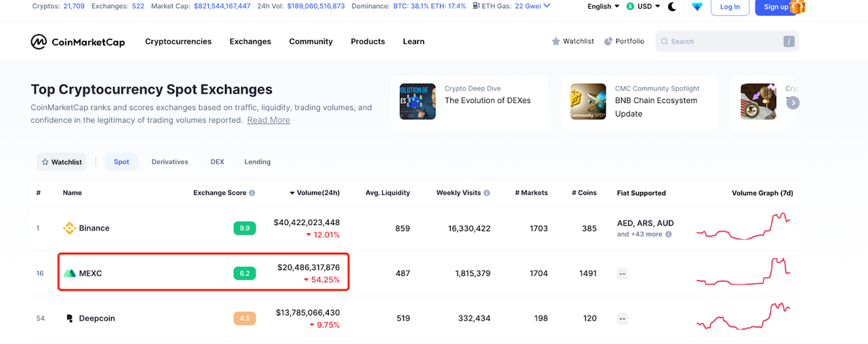Click next arrow on article carousel

[793, 103]
